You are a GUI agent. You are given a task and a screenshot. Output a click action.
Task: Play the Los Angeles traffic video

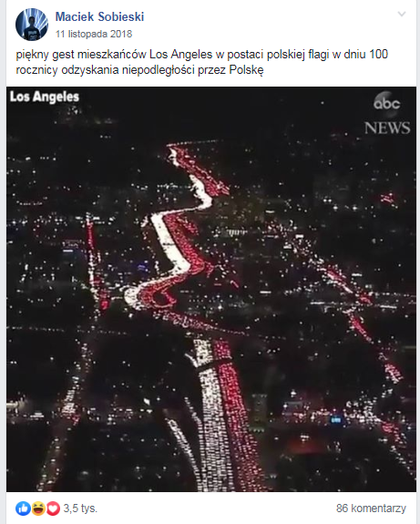pyautogui.click(x=211, y=289)
